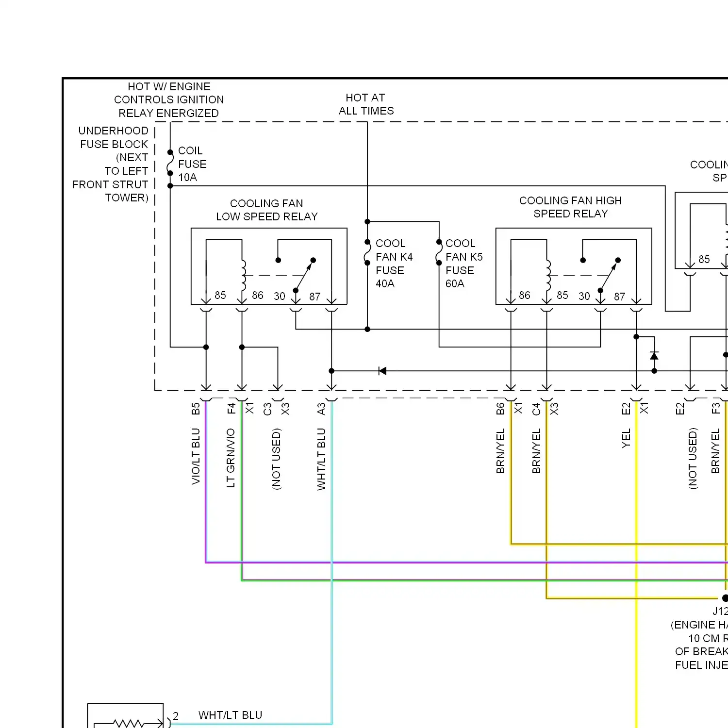Click 'COOLING FAN HIGH SPEED RELAY' title
This screenshot has height=728, width=728.
point(570,207)
